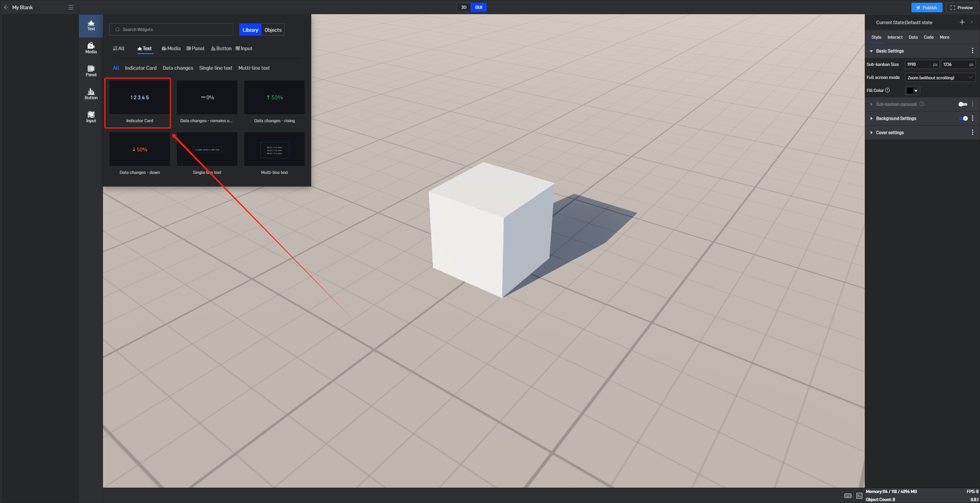Switch widget panel to Objects view
Viewport: 980px width, 503px height.
(x=273, y=30)
